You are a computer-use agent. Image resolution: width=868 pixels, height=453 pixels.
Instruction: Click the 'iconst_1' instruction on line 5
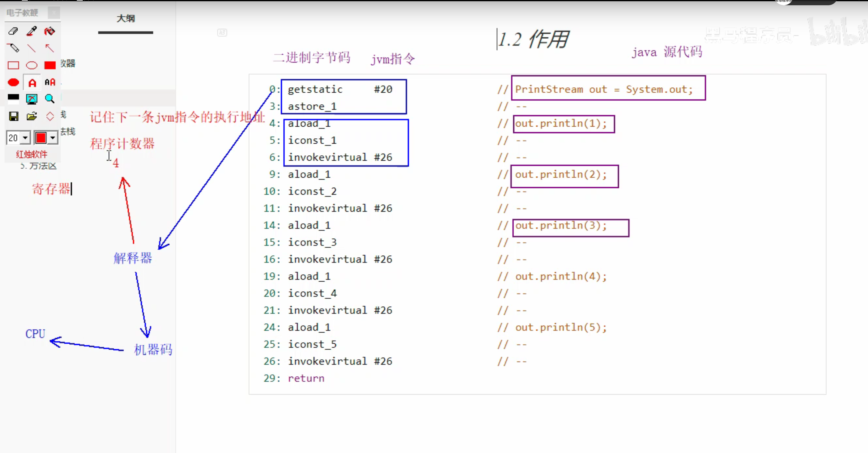click(x=312, y=141)
